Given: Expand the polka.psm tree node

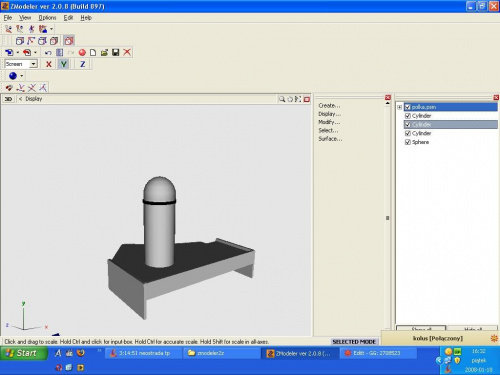Looking at the screenshot, I should tap(399, 107).
